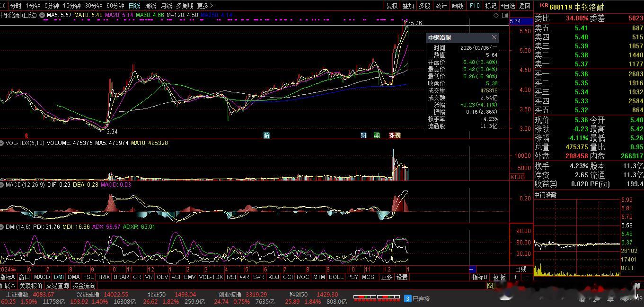Select the VOL-TDX indicator tab
The height and width of the screenshot is (307, 644).
click(x=211, y=277)
